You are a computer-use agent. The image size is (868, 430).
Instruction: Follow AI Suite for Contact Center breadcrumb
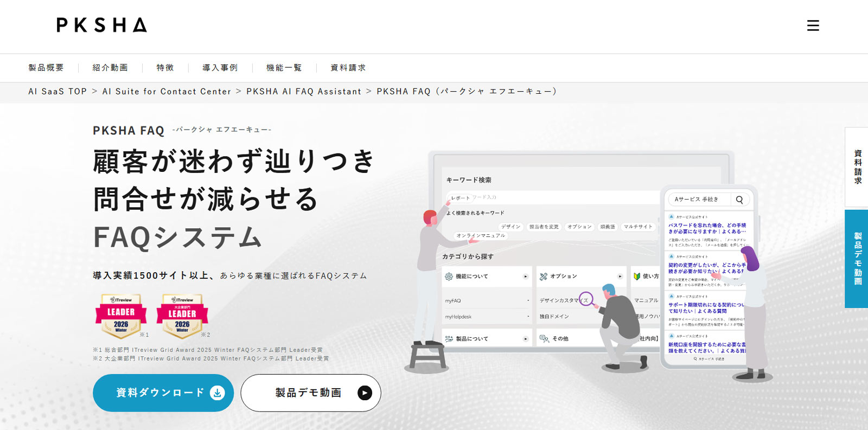pos(167,92)
